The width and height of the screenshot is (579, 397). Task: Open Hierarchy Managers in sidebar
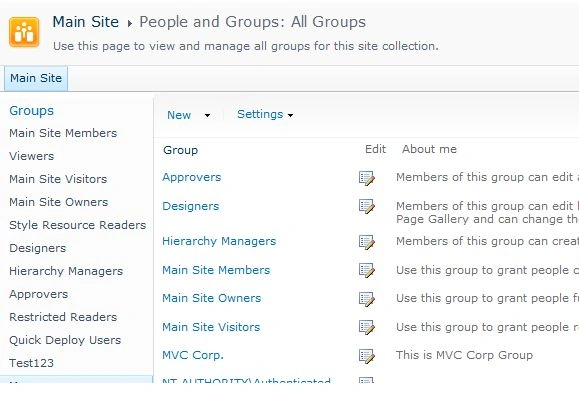point(66,271)
